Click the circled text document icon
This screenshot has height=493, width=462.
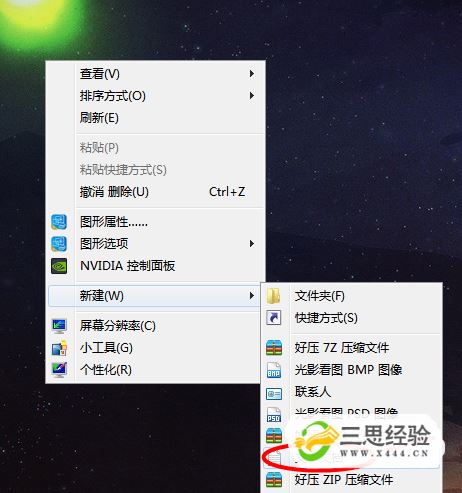click(274, 458)
